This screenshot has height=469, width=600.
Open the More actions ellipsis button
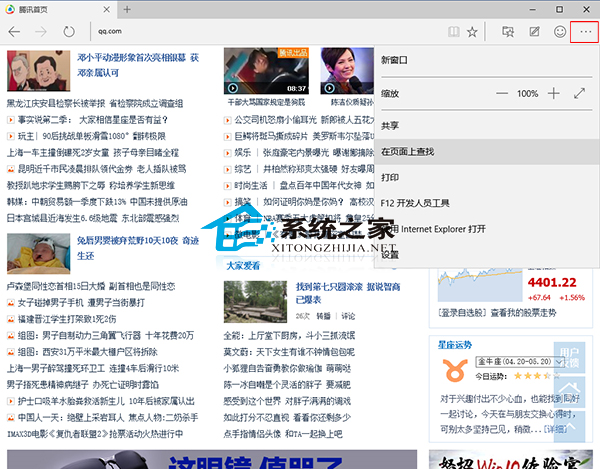(x=585, y=32)
